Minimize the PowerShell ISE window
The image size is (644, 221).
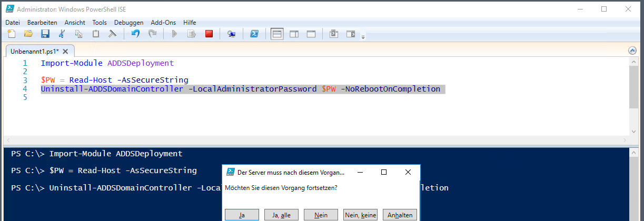pos(580,8)
